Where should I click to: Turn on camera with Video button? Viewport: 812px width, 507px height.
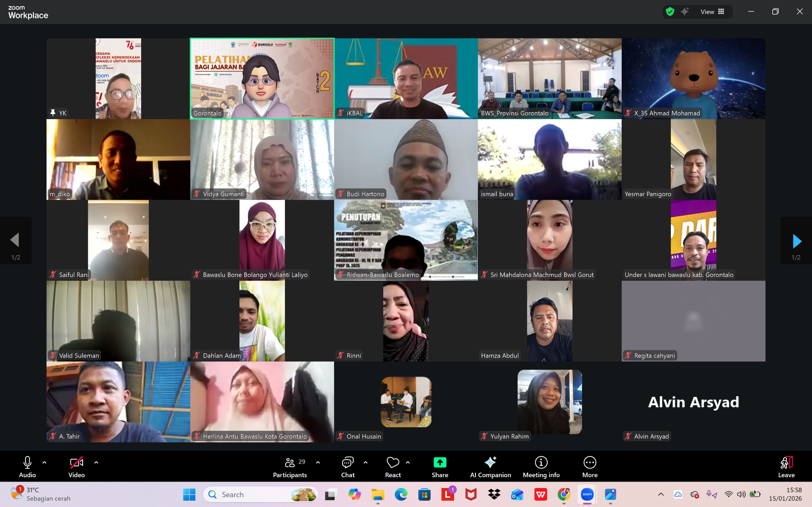pos(76,467)
